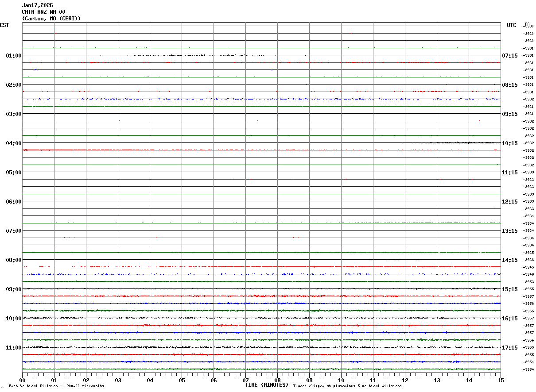This screenshot has width=536, height=392.
Task: Click minute mark "07" on the time axis
Action: coord(245,380)
